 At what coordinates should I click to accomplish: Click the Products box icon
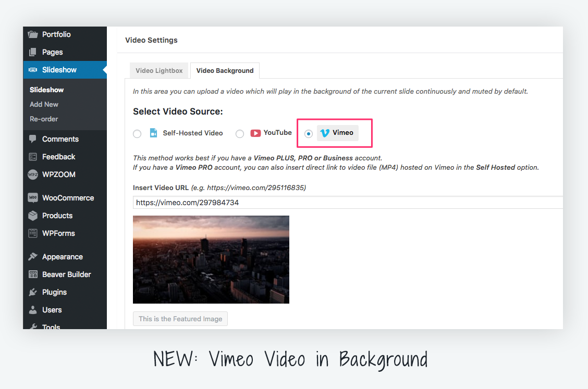[33, 216]
